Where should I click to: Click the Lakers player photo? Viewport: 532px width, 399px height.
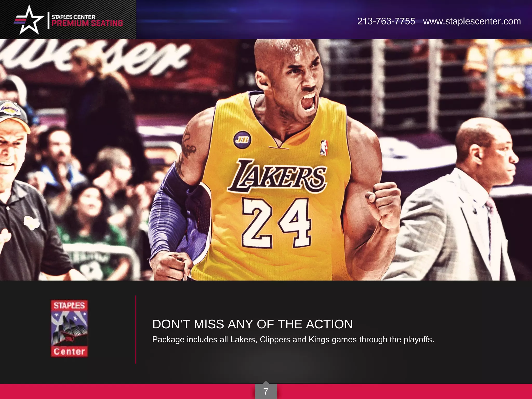(x=266, y=160)
